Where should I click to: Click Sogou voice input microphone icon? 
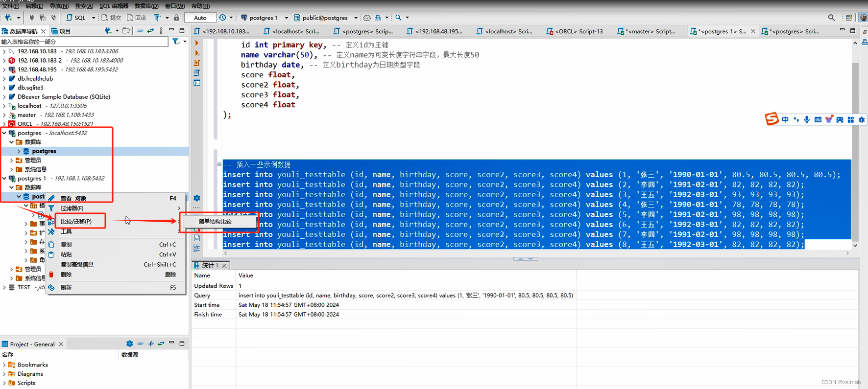pos(807,119)
